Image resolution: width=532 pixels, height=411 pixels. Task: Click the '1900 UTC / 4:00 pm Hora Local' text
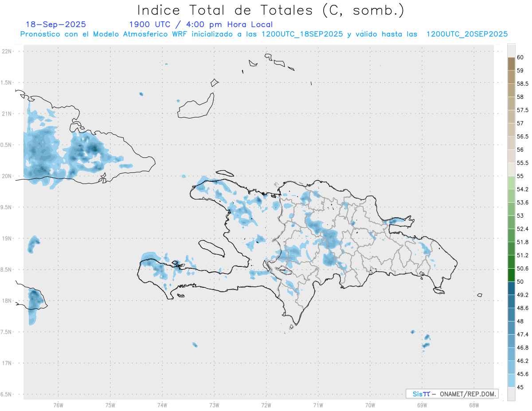[x=201, y=25]
